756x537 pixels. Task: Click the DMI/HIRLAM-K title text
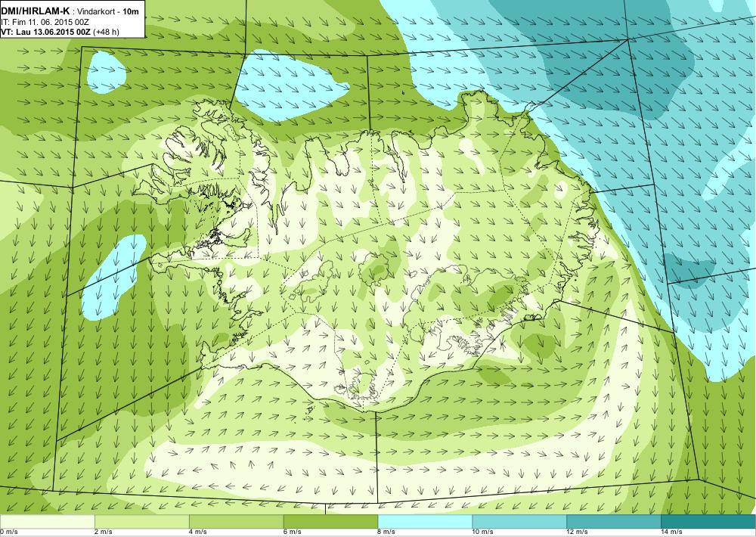pos(36,11)
